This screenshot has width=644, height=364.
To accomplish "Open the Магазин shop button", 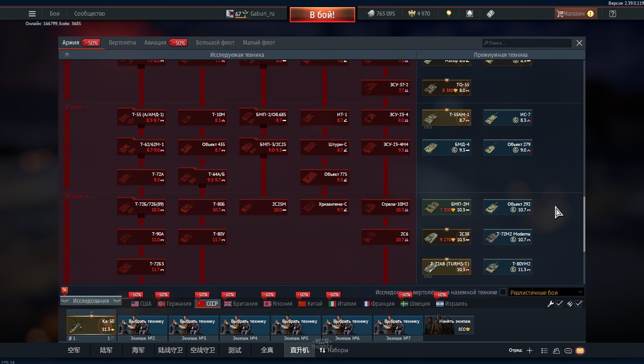I will pyautogui.click(x=575, y=14).
